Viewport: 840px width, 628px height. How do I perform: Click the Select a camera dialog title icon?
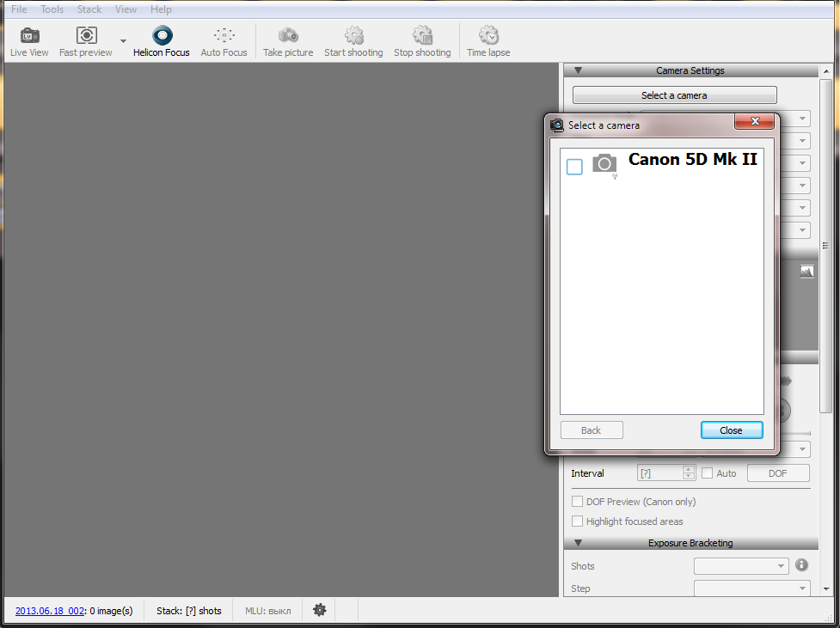tap(557, 125)
